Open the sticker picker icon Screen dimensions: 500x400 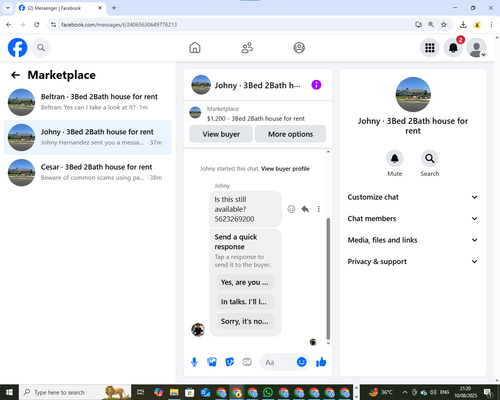tap(230, 362)
